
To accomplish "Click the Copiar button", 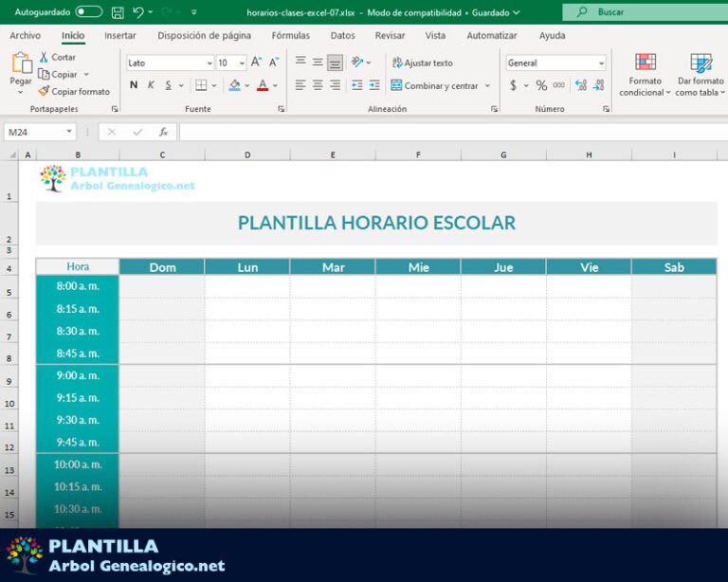I will click(x=59, y=74).
